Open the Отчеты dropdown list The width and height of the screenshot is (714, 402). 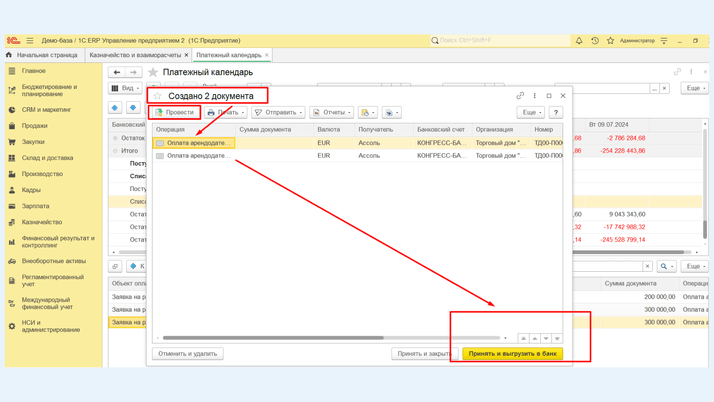pyautogui.click(x=331, y=112)
